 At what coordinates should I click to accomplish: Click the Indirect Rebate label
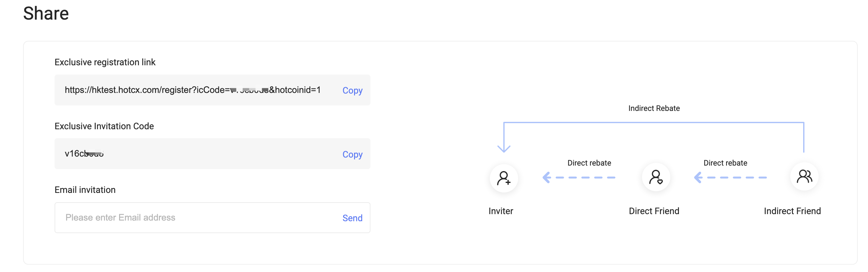click(x=654, y=108)
